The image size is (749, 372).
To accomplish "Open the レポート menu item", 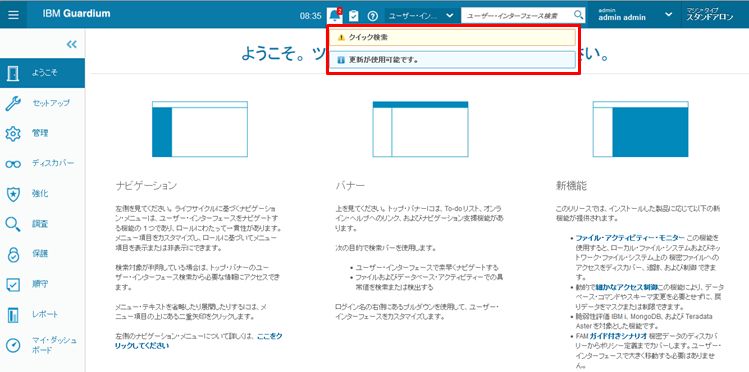I will coord(43,315).
